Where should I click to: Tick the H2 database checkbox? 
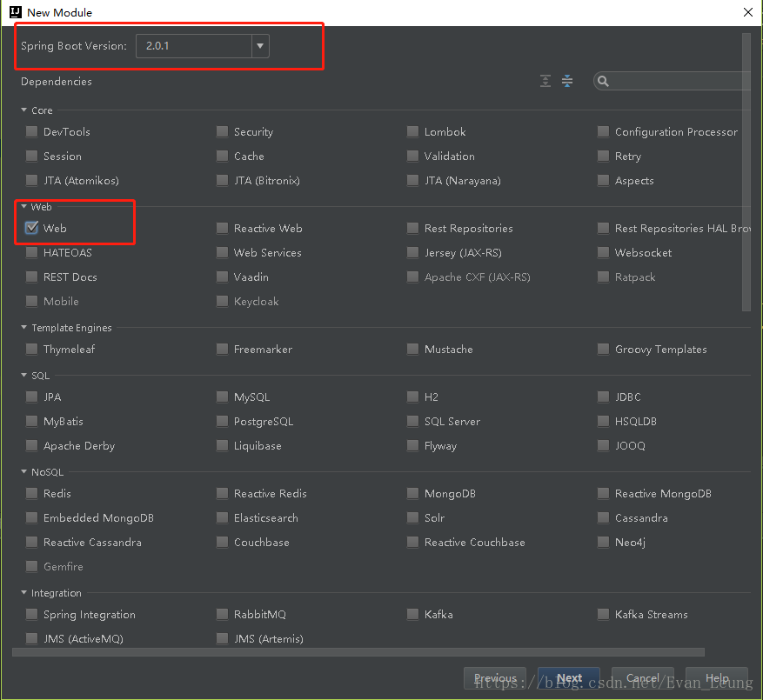click(412, 397)
